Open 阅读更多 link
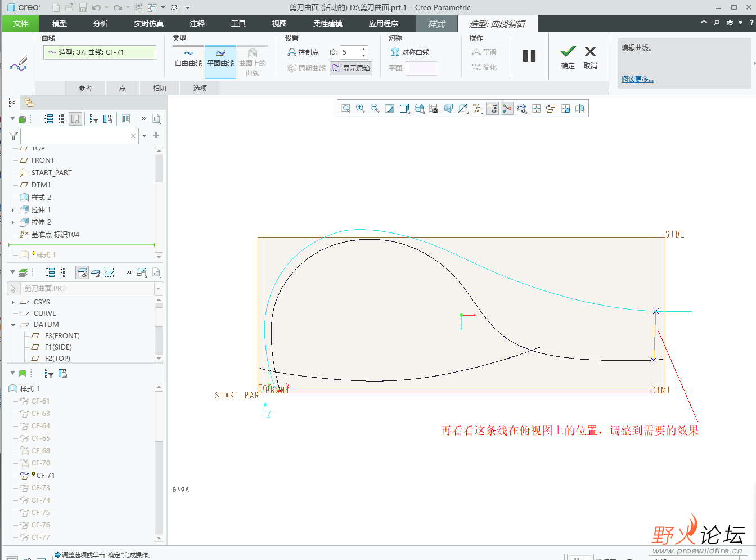756x560 pixels. tap(637, 79)
